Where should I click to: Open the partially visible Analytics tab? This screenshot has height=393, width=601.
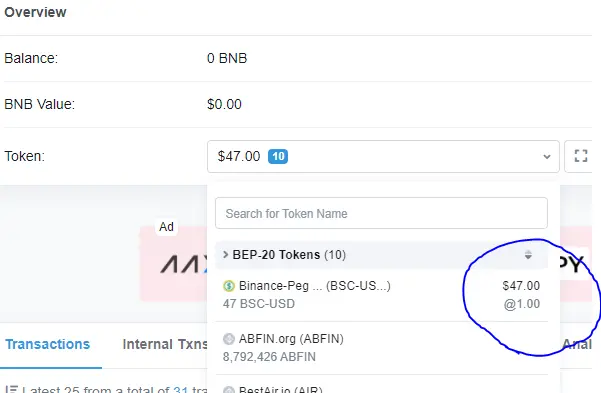(x=577, y=344)
